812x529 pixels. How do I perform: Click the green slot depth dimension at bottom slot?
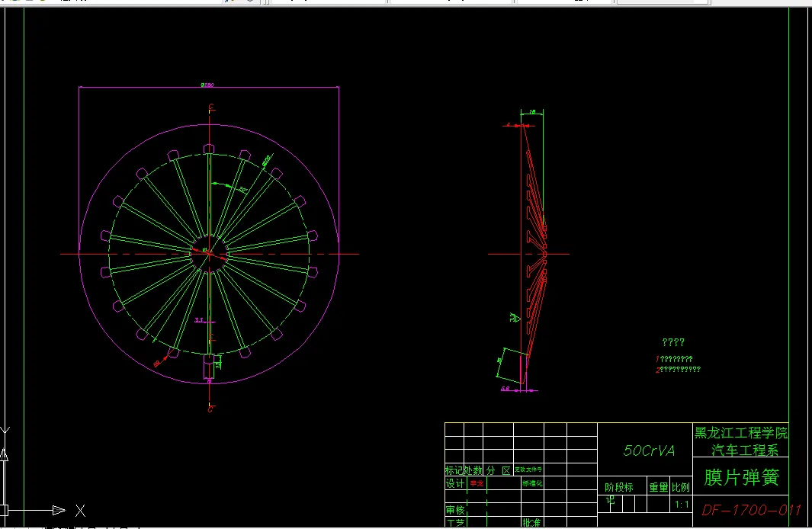[219, 364]
